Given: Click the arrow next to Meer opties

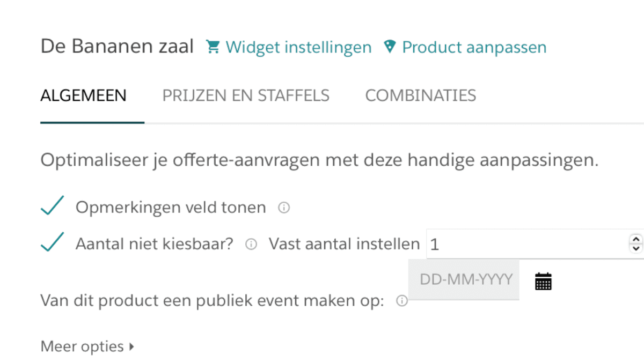Looking at the screenshot, I should coord(133,347).
